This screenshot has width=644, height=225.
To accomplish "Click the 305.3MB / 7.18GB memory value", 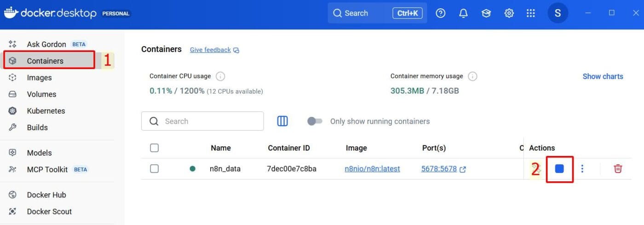I will [x=425, y=91].
